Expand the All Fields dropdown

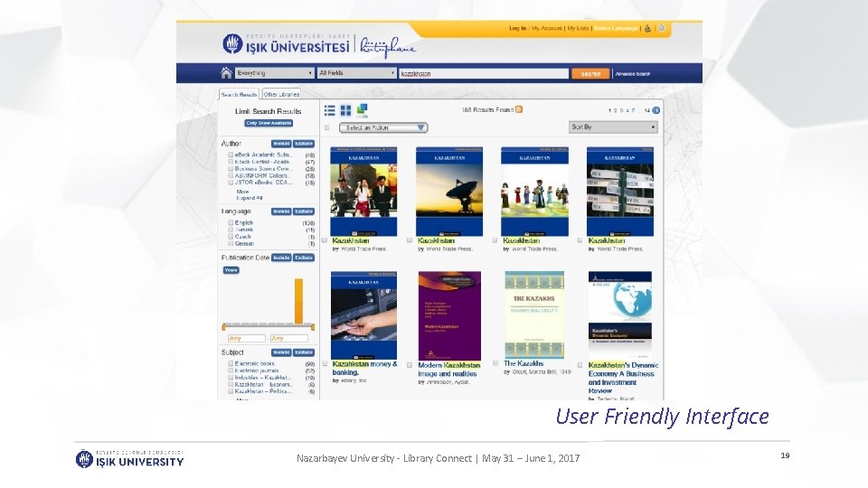coord(357,73)
